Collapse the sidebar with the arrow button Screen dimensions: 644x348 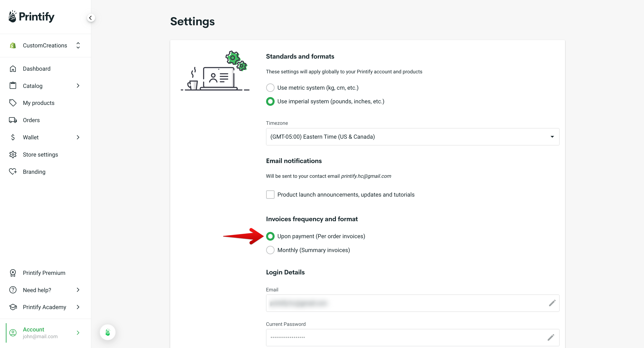[91, 18]
